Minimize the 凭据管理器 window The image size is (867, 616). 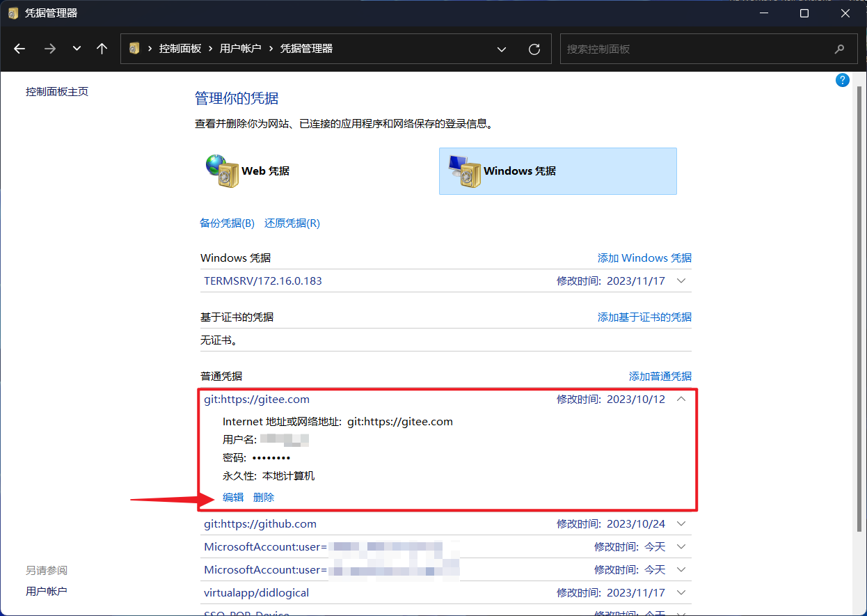(x=763, y=13)
